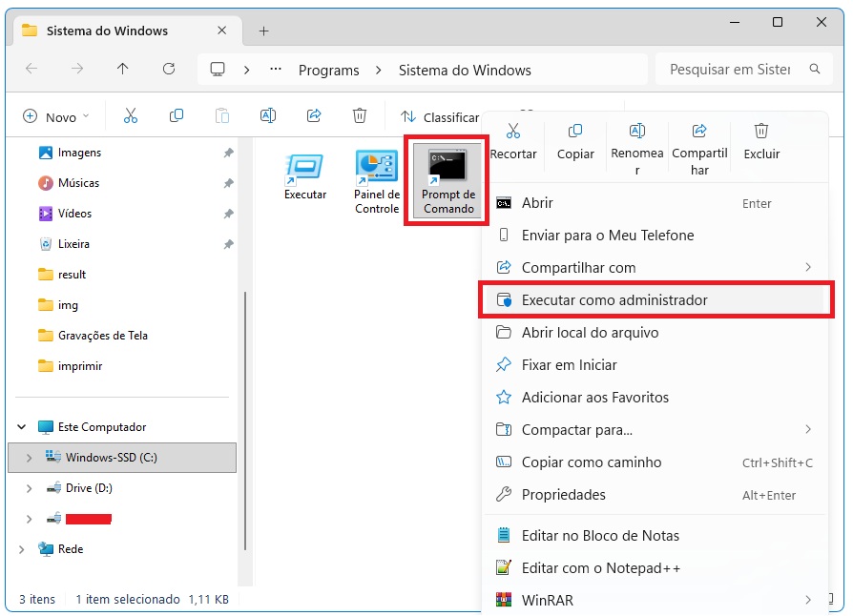The height and width of the screenshot is (616, 853).
Task: Open Gravações de Tela folder
Action: click(103, 336)
